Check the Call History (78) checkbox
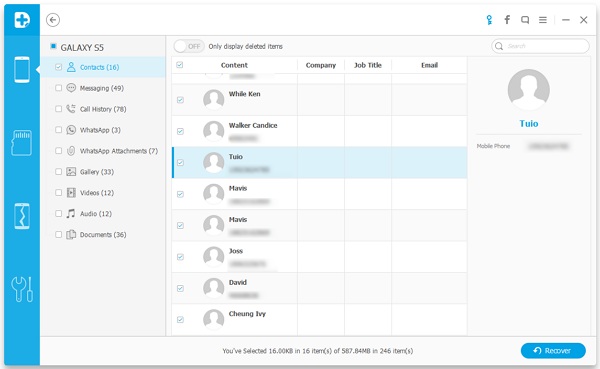The height and width of the screenshot is (369, 600). (x=58, y=109)
